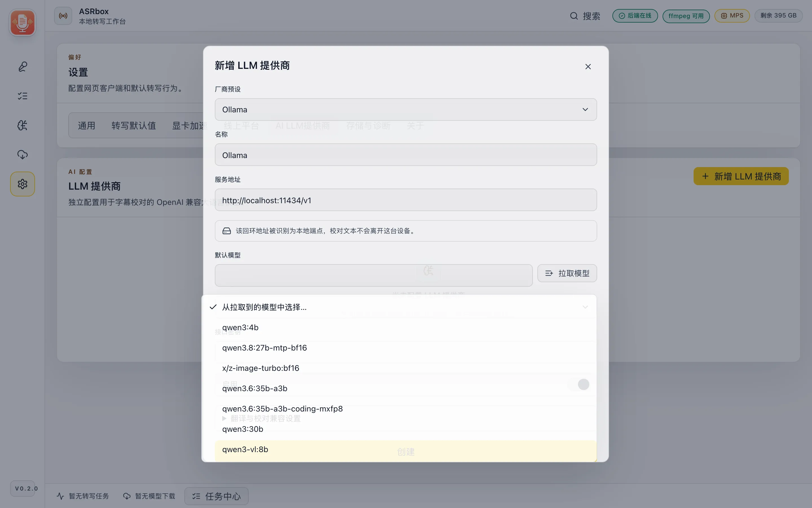Viewport: 812px width, 508px height.
Task: Click the 暂无转写任务 status bar entry
Action: click(83, 496)
